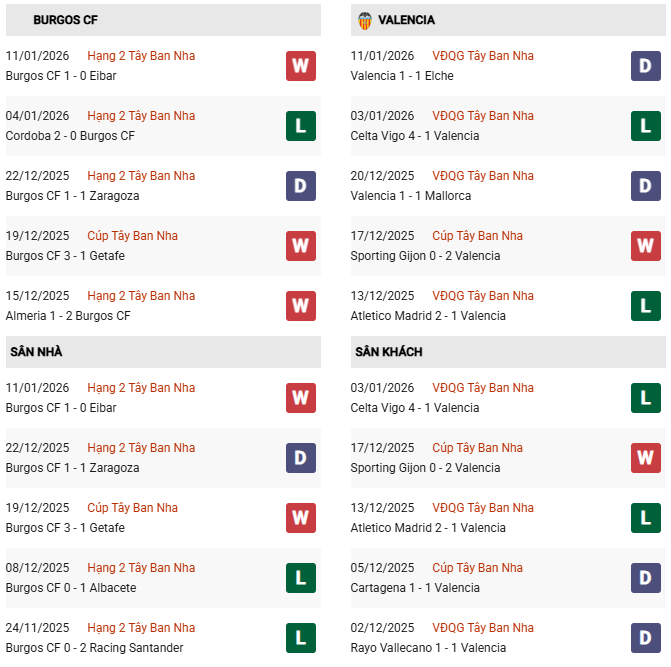Open the VALENCIA section header
Viewport: 671px width, 667px height.
tap(406, 20)
